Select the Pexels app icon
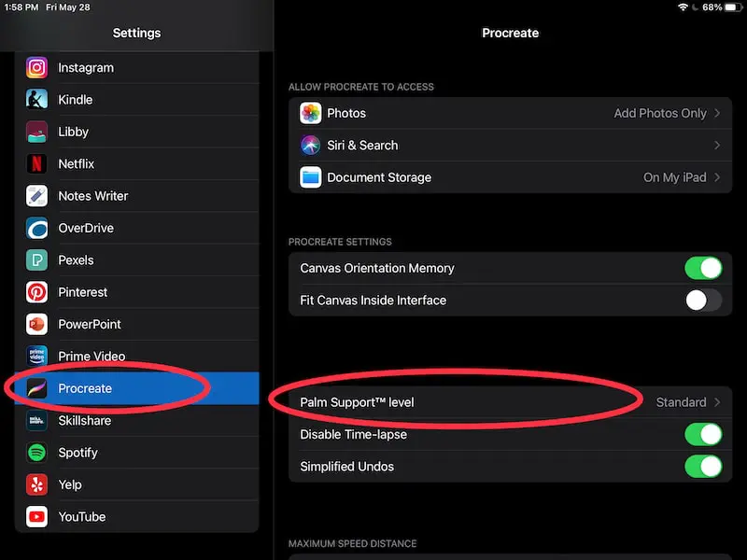Screen dimensions: 747x560 point(36,260)
